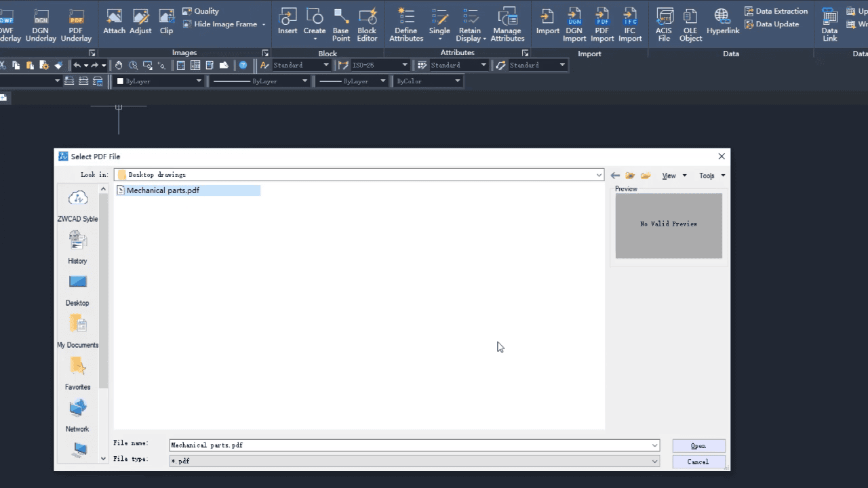
Task: Click the Data Link tool
Action: click(829, 25)
